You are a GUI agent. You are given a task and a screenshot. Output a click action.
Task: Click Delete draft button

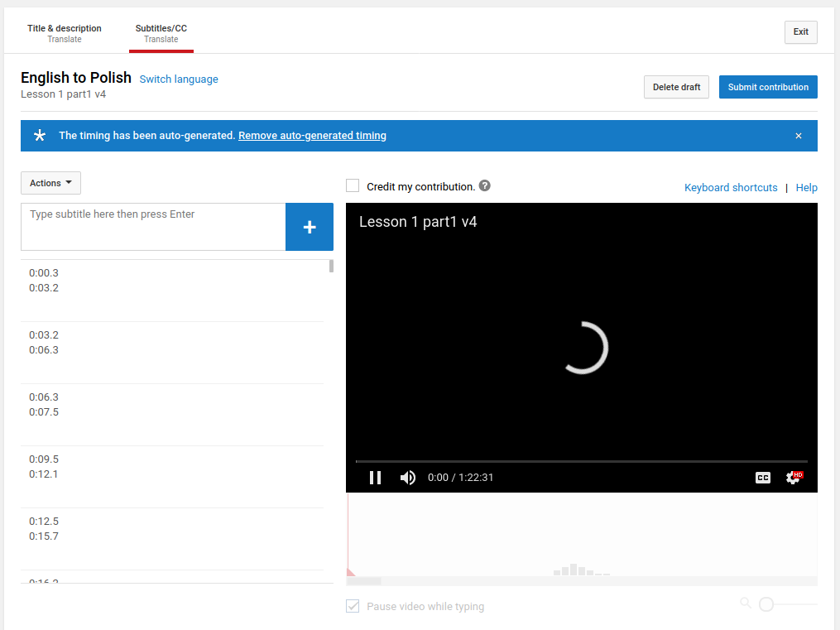point(676,87)
